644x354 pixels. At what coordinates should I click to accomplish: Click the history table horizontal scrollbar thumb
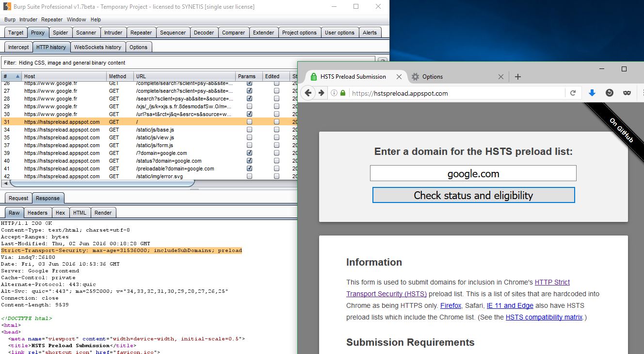(x=102, y=183)
